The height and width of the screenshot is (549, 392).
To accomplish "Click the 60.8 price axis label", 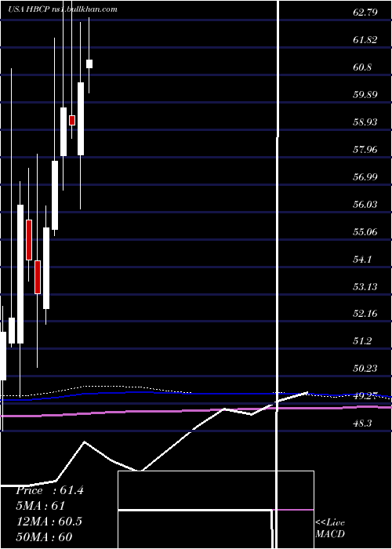I will [x=362, y=67].
